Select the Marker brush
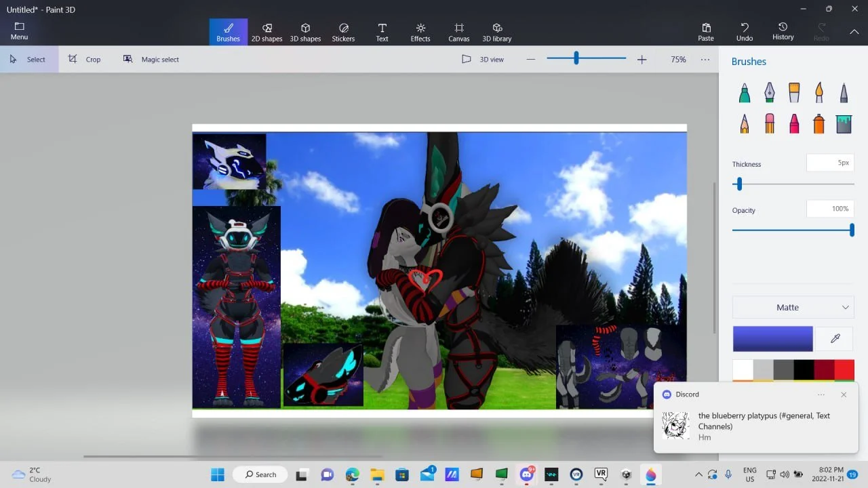This screenshot has height=488, width=868. coord(745,92)
